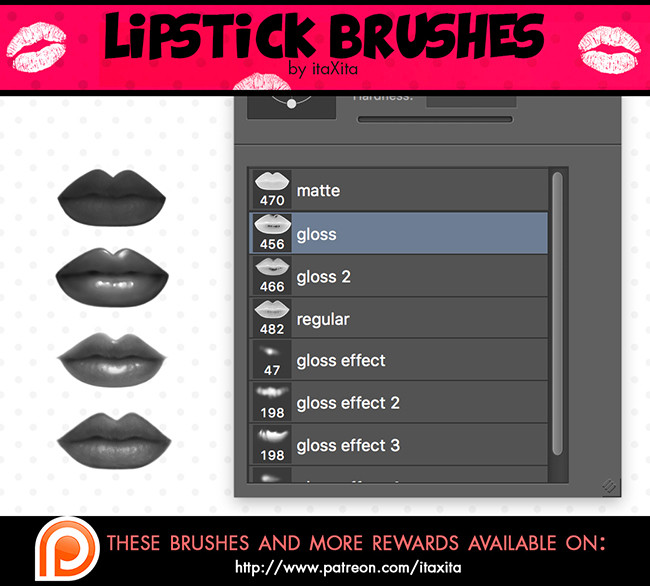The height and width of the screenshot is (586, 650).
Task: Click the matte brush lips thumbnail 470
Action: pyautogui.click(x=272, y=190)
